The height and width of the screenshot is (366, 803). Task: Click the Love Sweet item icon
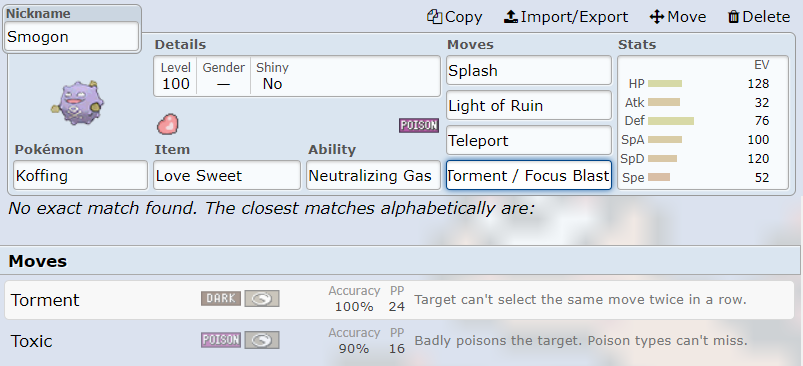tap(168, 124)
